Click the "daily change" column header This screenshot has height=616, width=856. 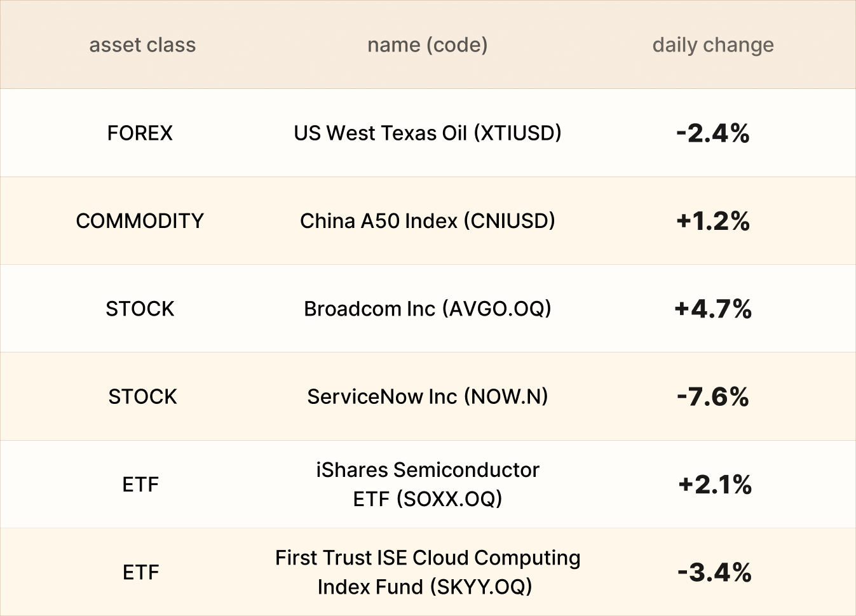click(x=713, y=45)
